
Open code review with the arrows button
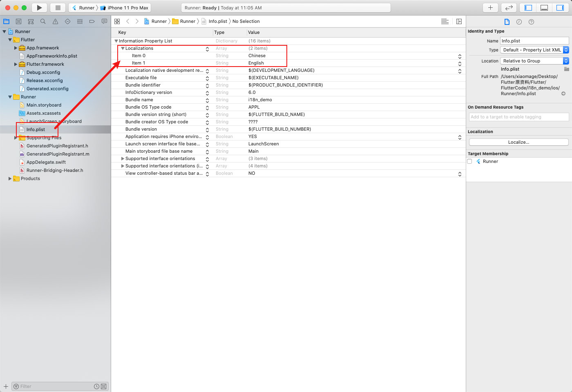tap(509, 8)
